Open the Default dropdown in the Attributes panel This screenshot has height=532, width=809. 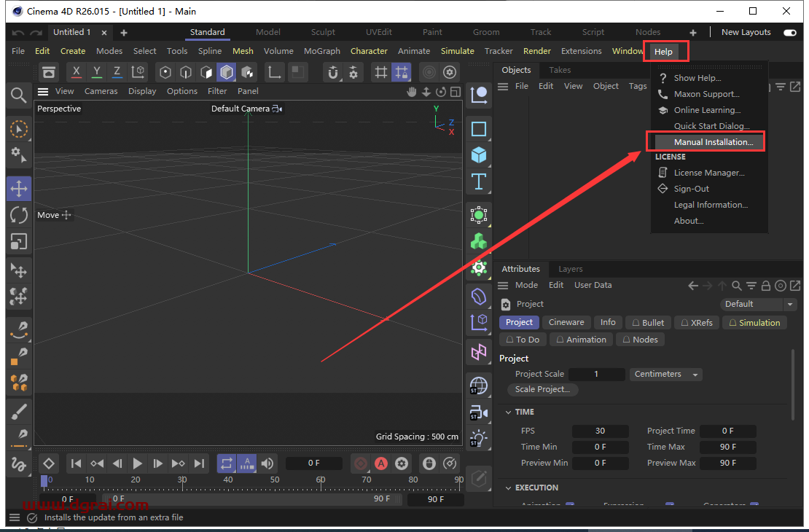(758, 304)
